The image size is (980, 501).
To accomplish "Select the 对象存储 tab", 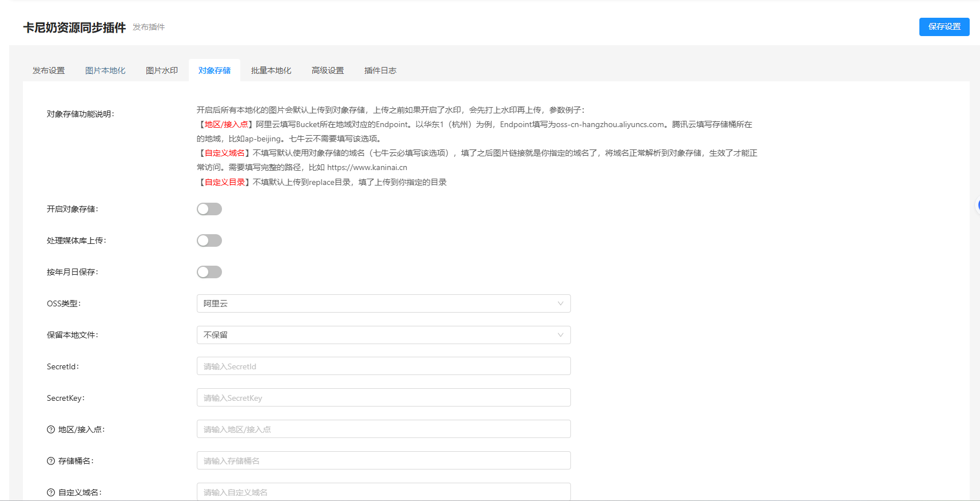I will click(x=215, y=70).
